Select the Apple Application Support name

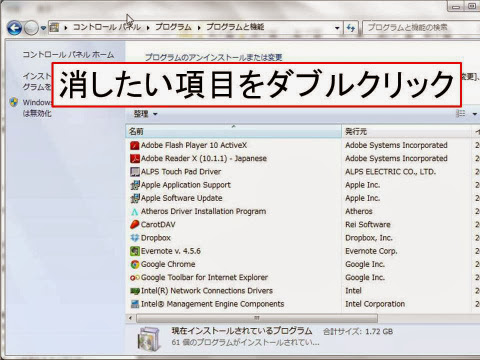tap(186, 185)
